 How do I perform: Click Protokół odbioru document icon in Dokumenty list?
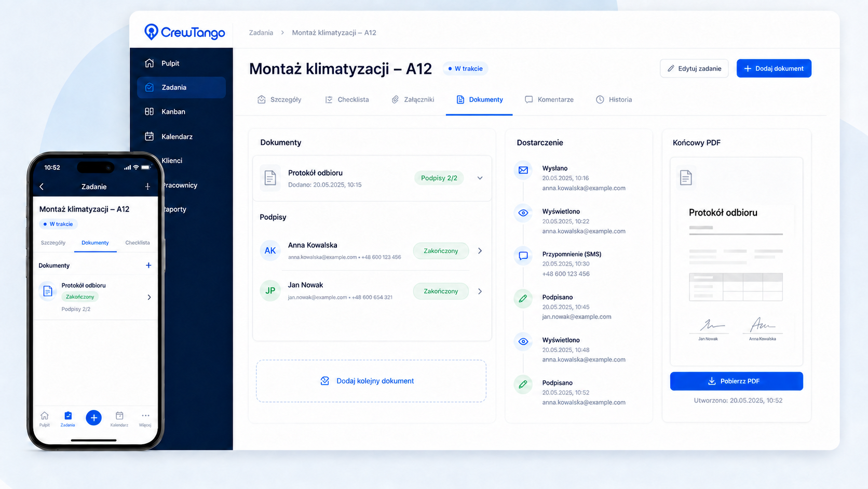pos(270,178)
